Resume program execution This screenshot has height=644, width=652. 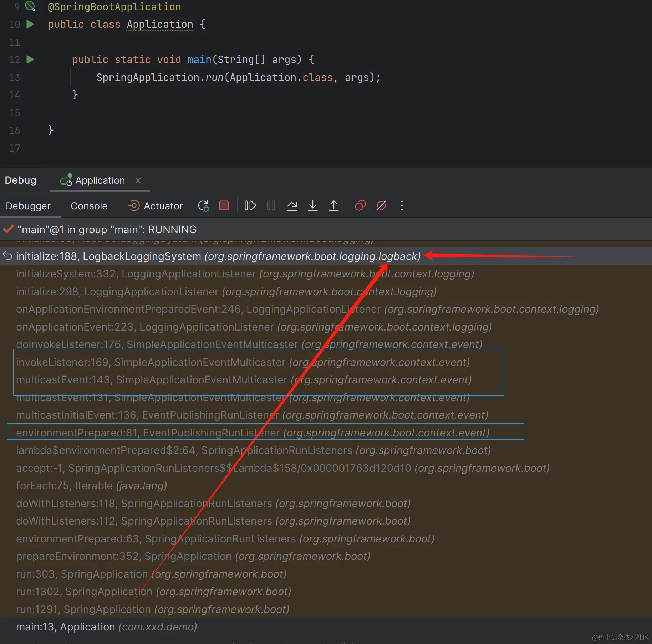coord(250,205)
